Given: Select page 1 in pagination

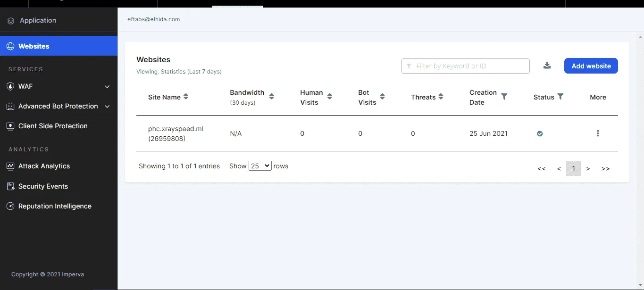Looking at the screenshot, I should [x=574, y=168].
